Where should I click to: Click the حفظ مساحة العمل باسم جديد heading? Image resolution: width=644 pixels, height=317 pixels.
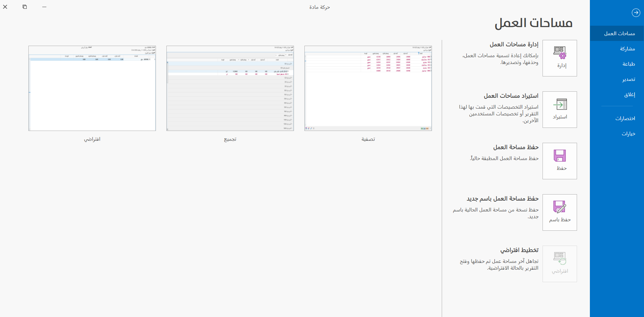tap(503, 199)
